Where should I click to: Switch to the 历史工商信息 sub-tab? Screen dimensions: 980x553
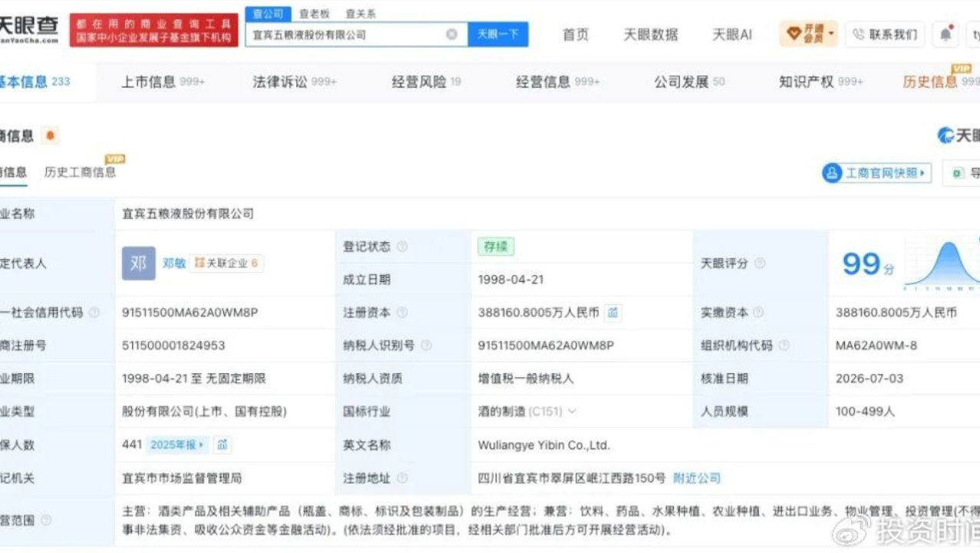80,172
